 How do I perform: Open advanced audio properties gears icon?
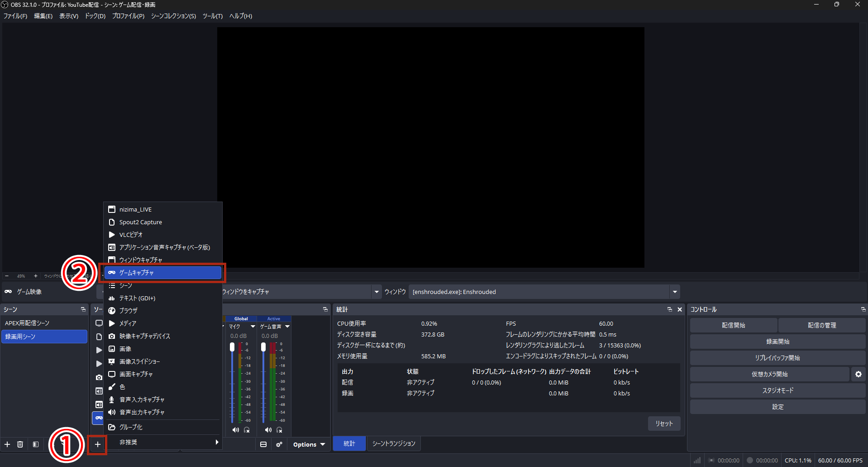279,444
